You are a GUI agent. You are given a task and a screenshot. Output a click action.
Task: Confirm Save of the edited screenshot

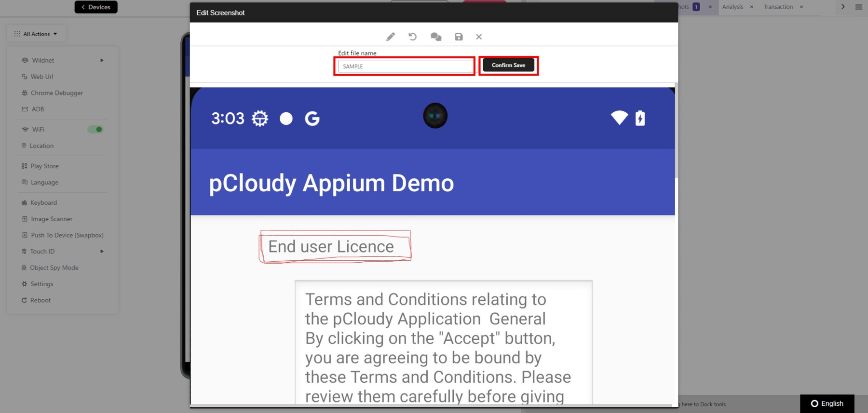pos(508,65)
